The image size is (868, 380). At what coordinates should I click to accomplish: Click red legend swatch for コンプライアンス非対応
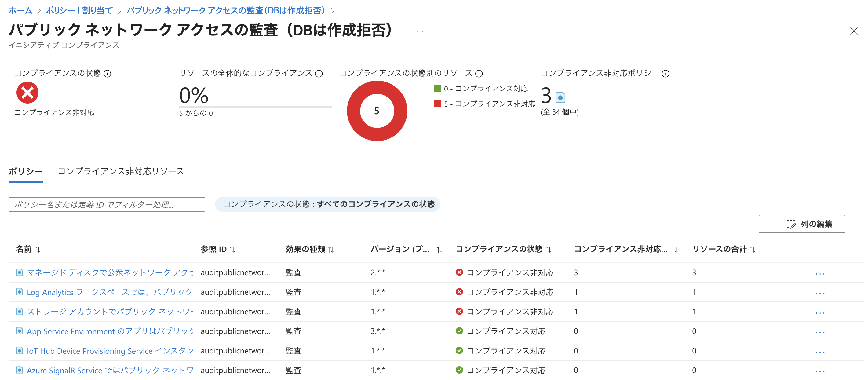[437, 104]
